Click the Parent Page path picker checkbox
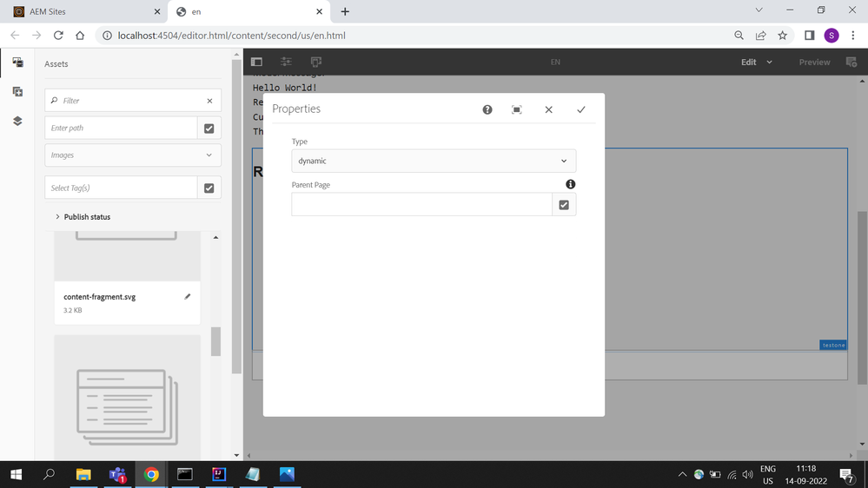 (x=564, y=205)
